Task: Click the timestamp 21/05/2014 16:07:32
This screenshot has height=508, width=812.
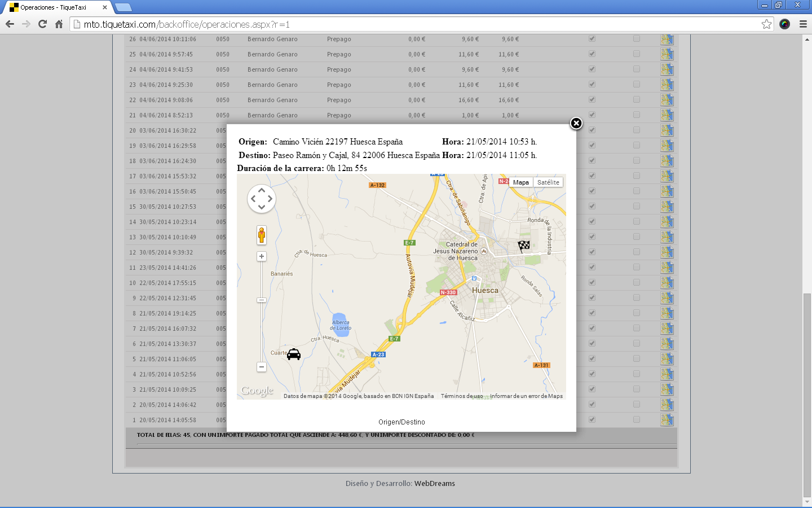Action: pos(168,329)
